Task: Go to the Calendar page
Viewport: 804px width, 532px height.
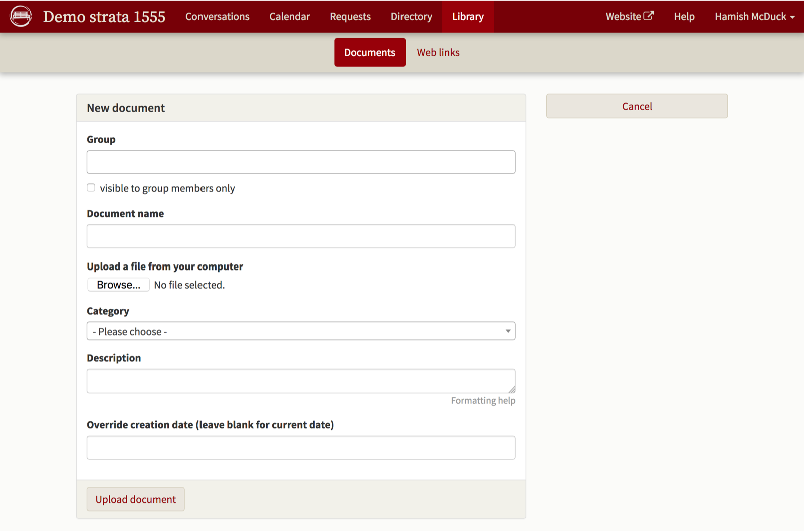Action: [289, 17]
